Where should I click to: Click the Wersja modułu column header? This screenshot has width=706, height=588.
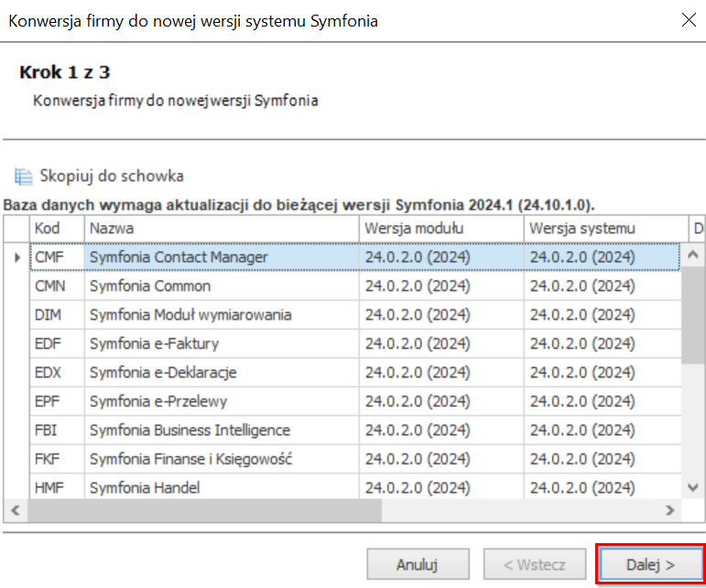tap(441, 229)
